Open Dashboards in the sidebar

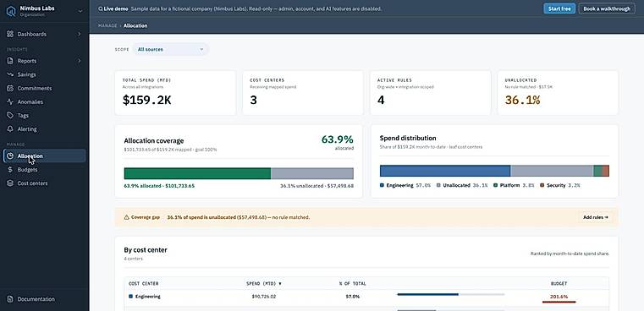pos(44,34)
